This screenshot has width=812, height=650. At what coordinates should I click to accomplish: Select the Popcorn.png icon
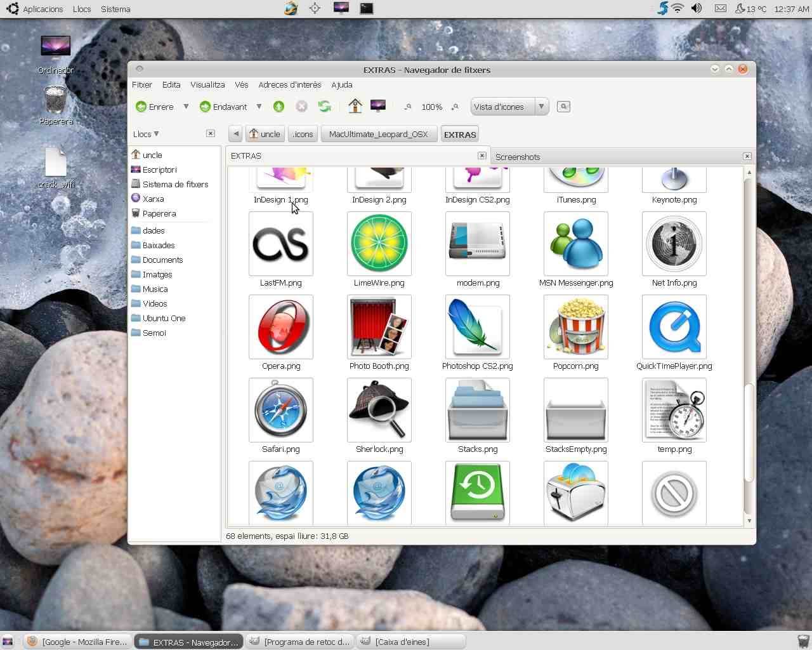pyautogui.click(x=576, y=327)
